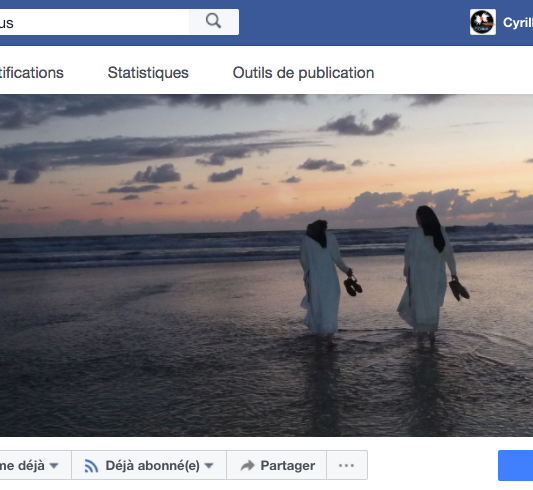Image resolution: width=533 pixels, height=490 pixels.
Task: Open the Déjà abonné(e) follow menu
Action: [x=149, y=465]
